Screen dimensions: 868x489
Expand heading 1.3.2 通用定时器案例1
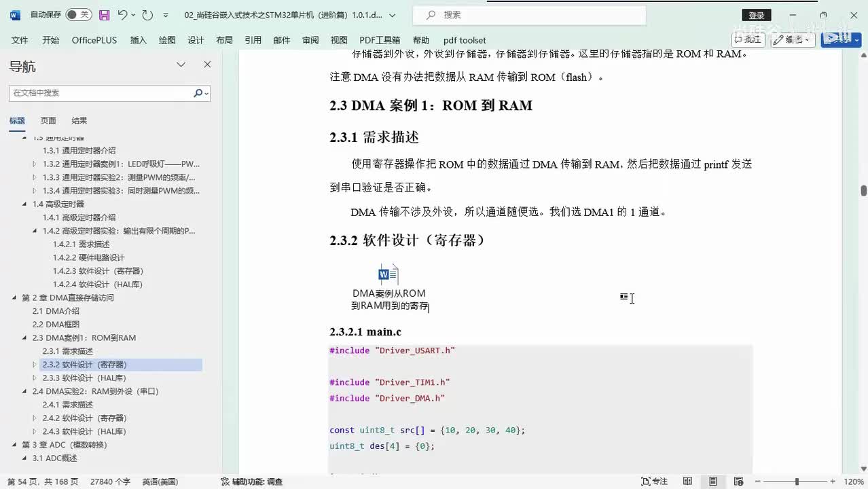point(35,164)
